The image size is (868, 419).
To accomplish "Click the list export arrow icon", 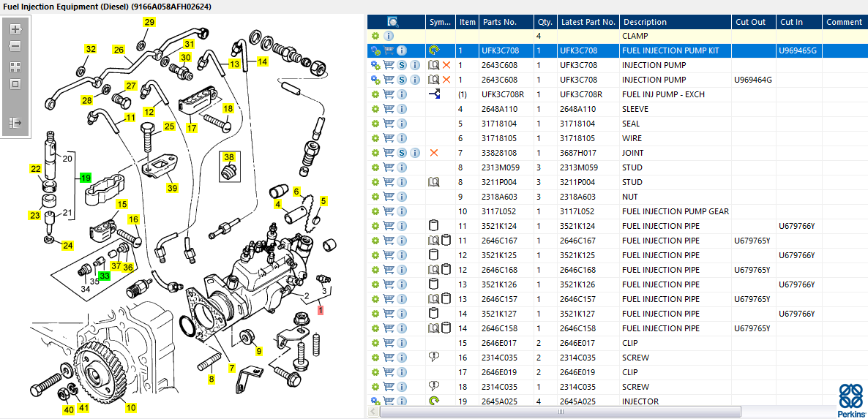I will coord(15,123).
